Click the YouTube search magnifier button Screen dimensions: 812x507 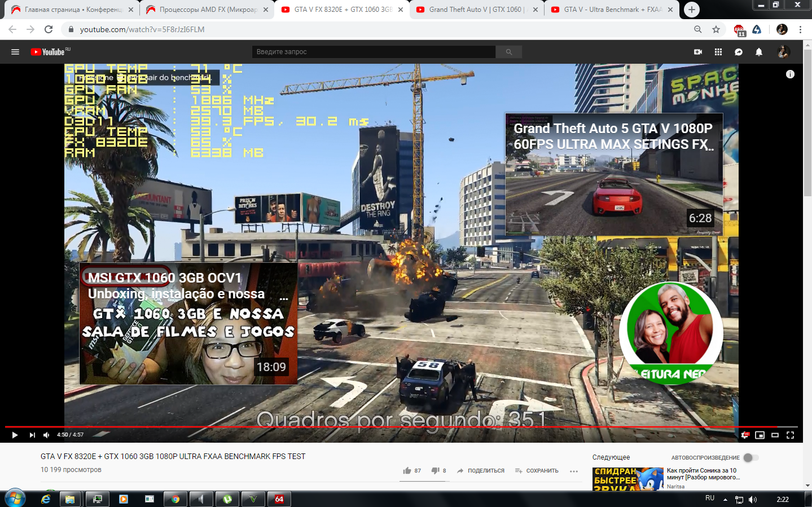coord(509,52)
